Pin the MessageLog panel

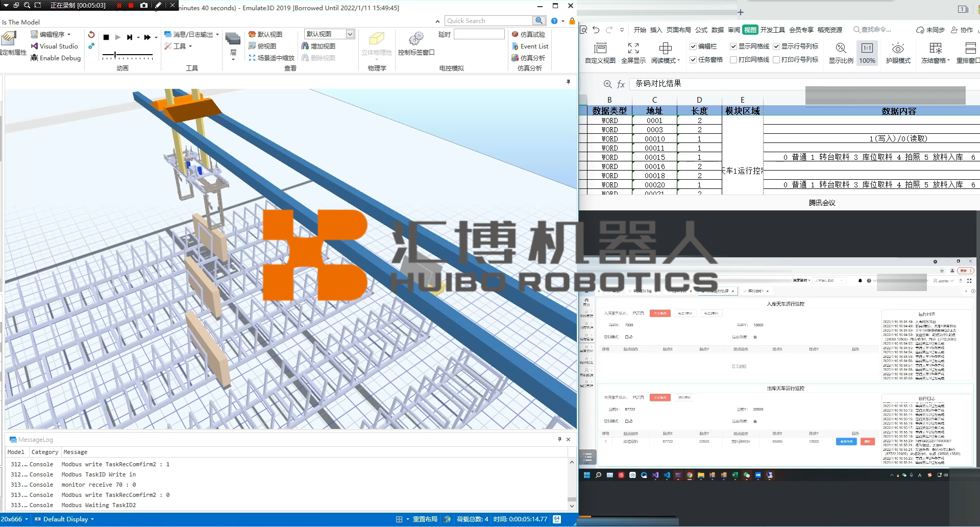[x=560, y=439]
